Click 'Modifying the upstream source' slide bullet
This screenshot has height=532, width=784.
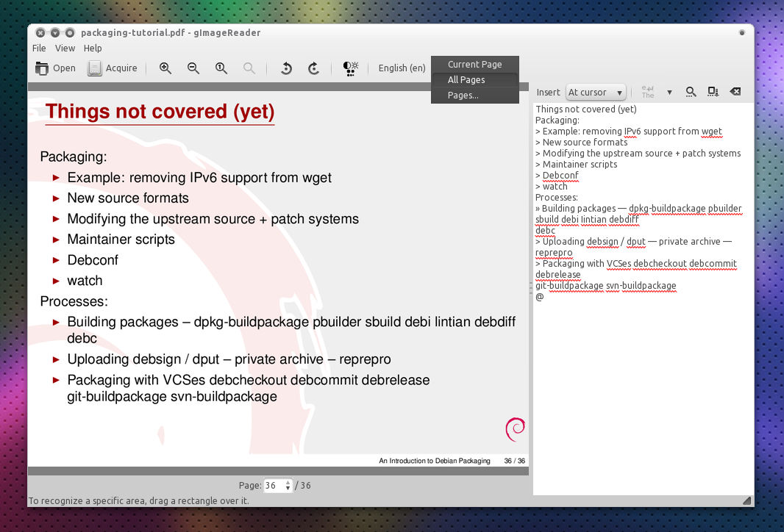click(213, 219)
